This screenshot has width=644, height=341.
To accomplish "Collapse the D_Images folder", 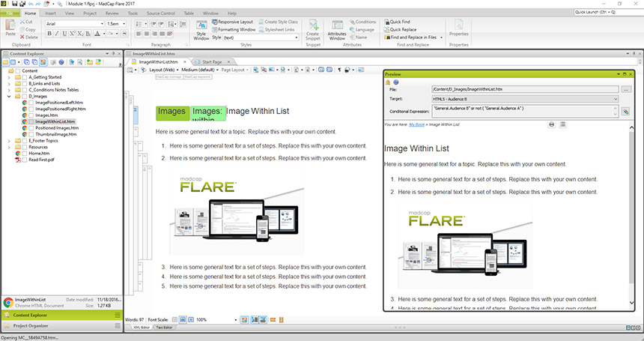I will coord(9,96).
